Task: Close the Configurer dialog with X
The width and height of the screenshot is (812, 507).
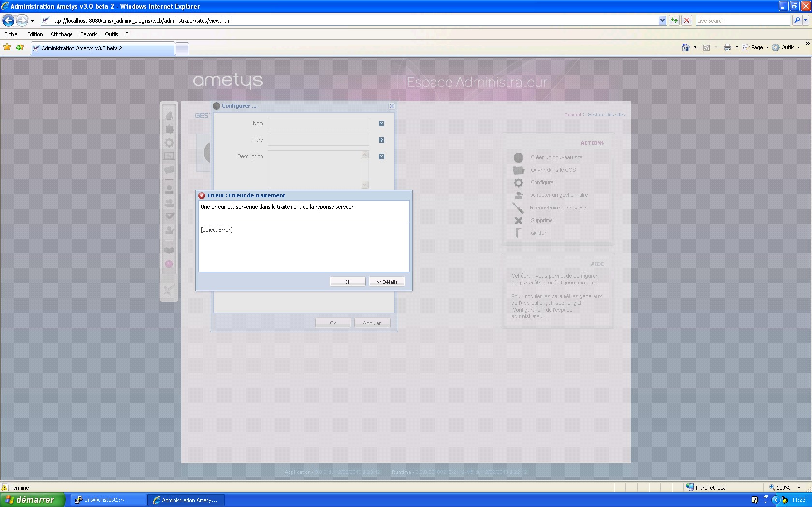Action: (391, 106)
